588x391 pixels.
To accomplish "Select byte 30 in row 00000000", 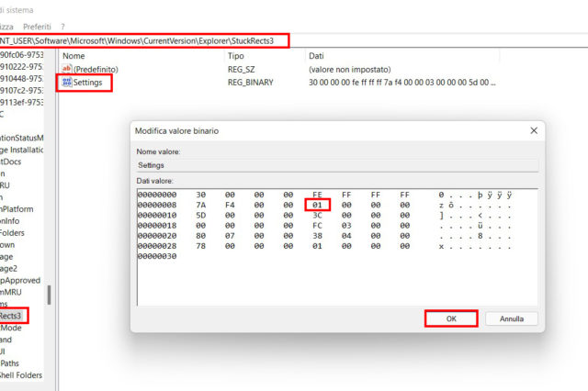I will (201, 195).
